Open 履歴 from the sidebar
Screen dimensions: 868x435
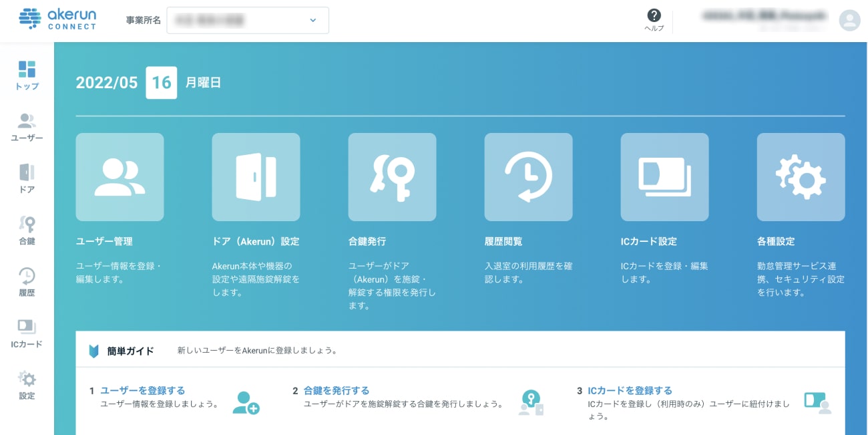coord(27,281)
